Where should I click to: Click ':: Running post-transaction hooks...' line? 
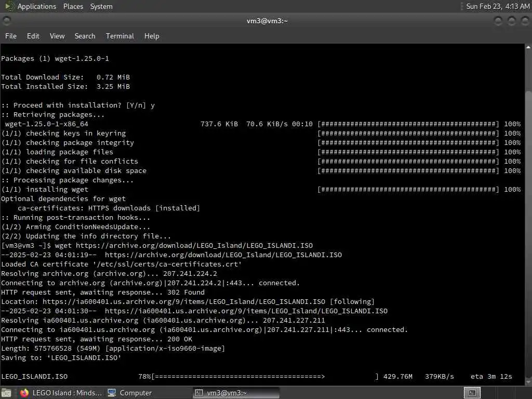click(76, 218)
